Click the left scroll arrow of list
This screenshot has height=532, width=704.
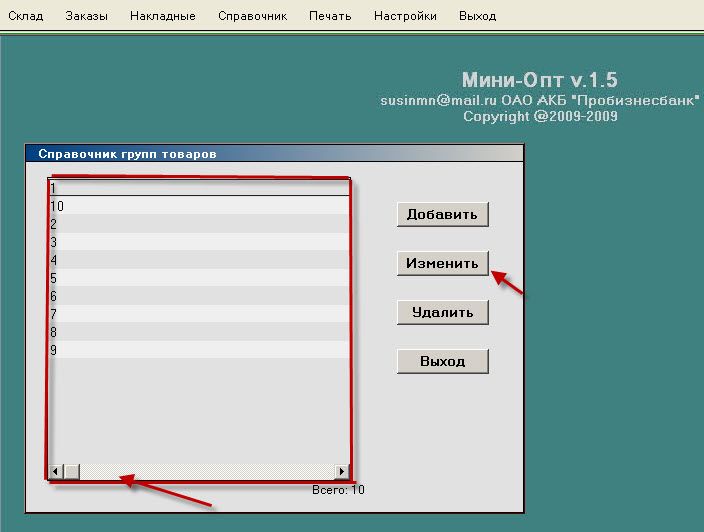56,471
